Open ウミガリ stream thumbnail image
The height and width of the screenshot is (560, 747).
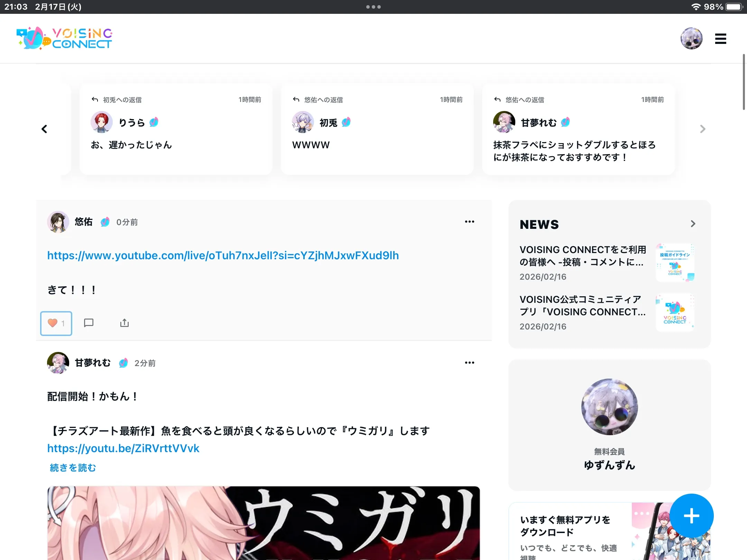click(x=264, y=523)
